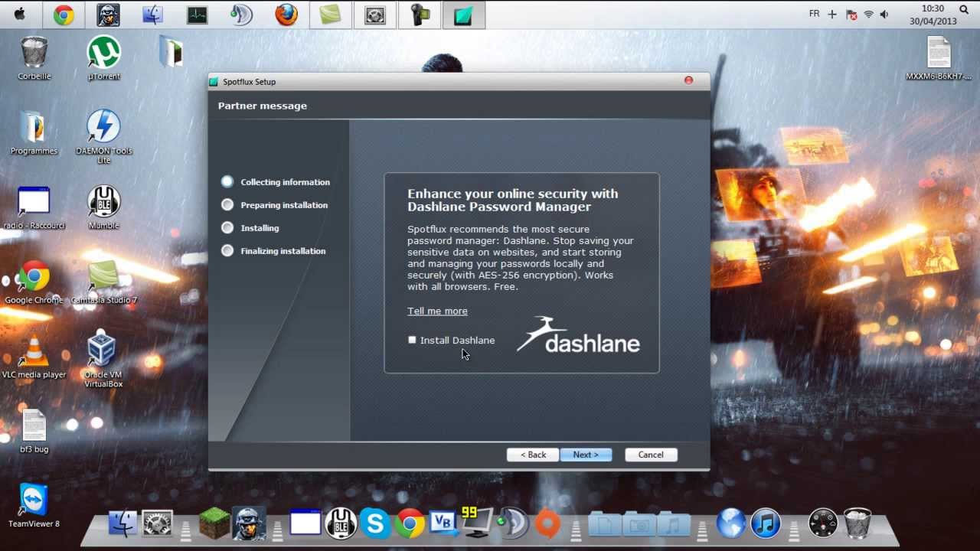Click the flag with red X tray icon
This screenshot has height=551, width=980.
[851, 15]
